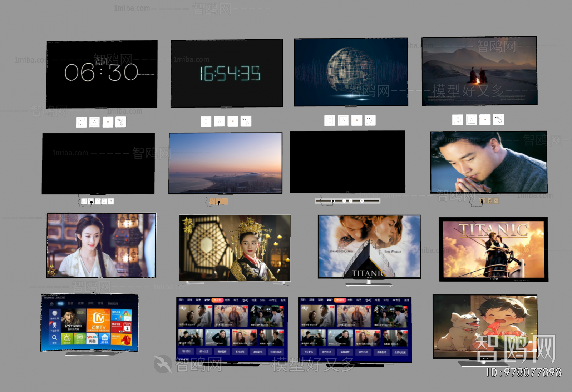This screenshot has width=572, height=392.
Task: Switch to VIP tab on left streaming TV
Action: point(207,300)
